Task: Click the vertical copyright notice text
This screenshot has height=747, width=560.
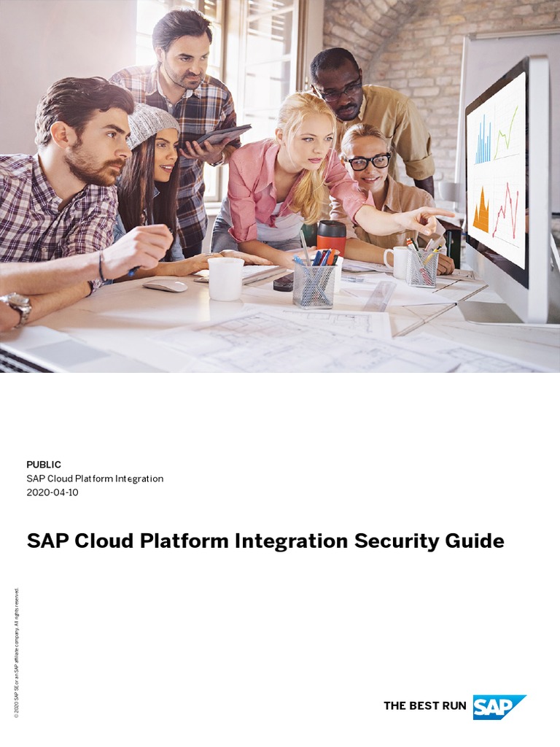Action: point(17,653)
